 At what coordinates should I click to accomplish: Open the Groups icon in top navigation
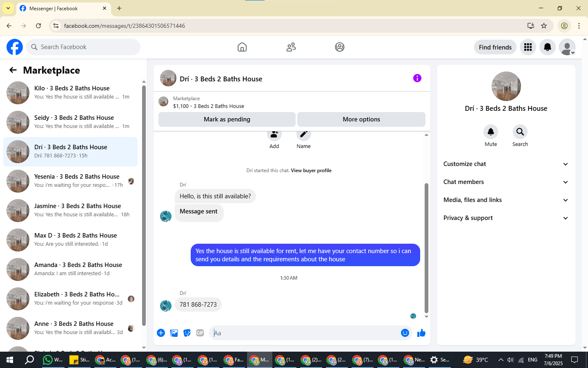pyautogui.click(x=340, y=47)
